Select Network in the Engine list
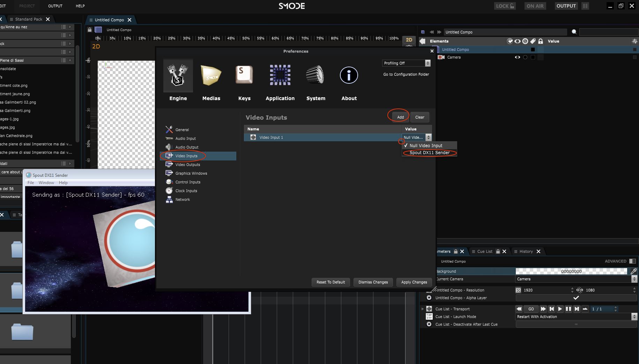The width and height of the screenshot is (639, 364). point(183,199)
